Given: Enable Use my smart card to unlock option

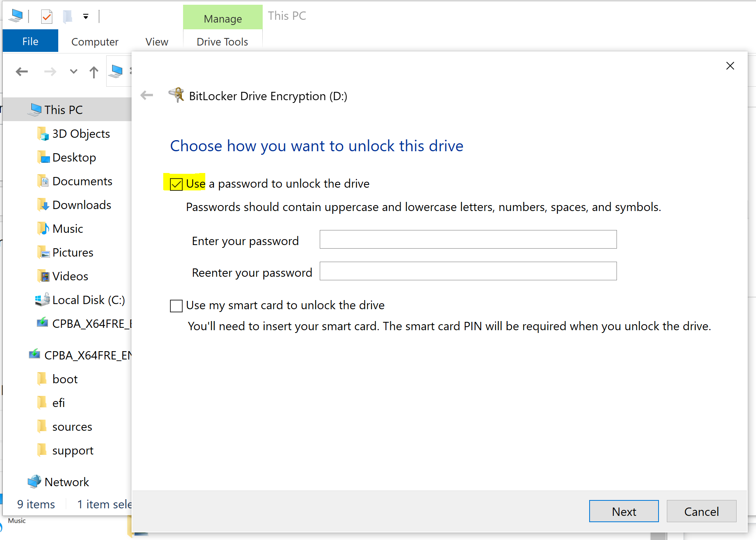Looking at the screenshot, I should coord(176,306).
